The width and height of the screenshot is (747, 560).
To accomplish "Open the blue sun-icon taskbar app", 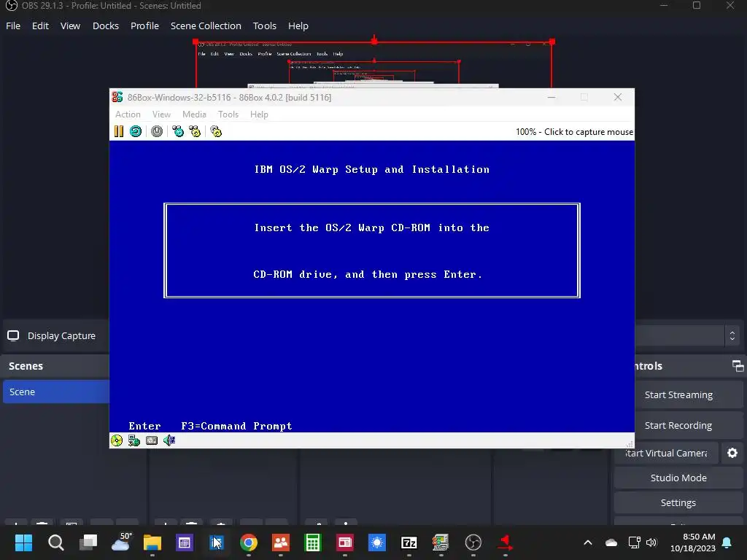I will click(377, 542).
